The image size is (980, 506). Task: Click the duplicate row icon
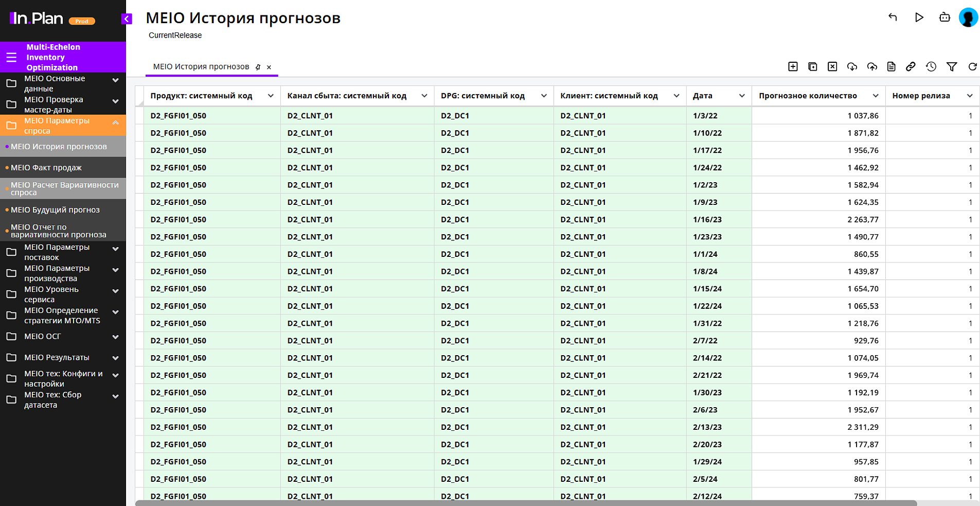[x=813, y=66]
